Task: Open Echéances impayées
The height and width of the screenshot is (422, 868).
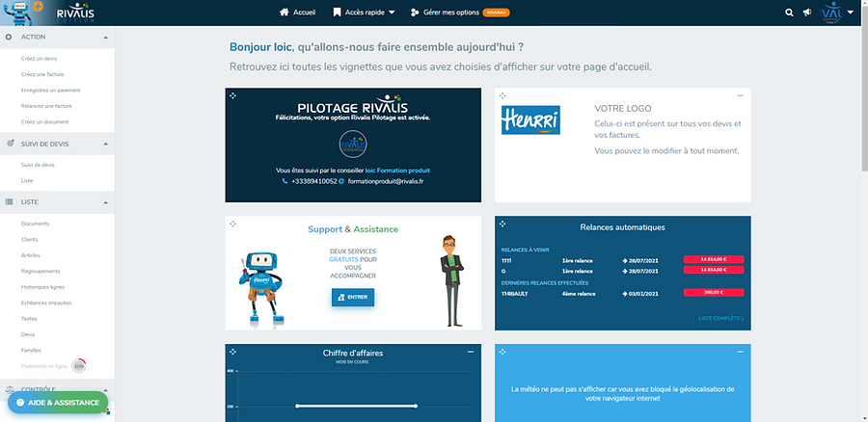Action: tap(46, 303)
